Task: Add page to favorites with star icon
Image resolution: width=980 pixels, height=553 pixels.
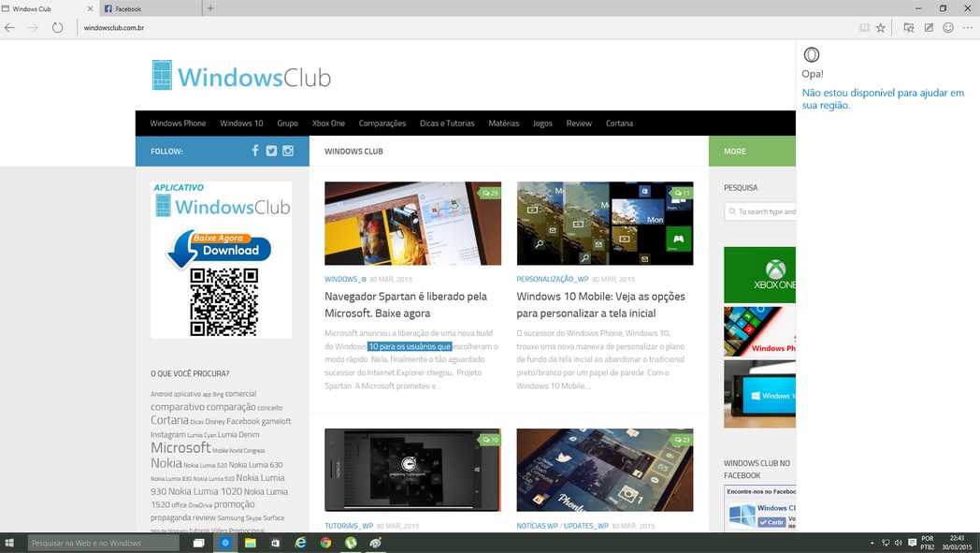Action: [880, 28]
